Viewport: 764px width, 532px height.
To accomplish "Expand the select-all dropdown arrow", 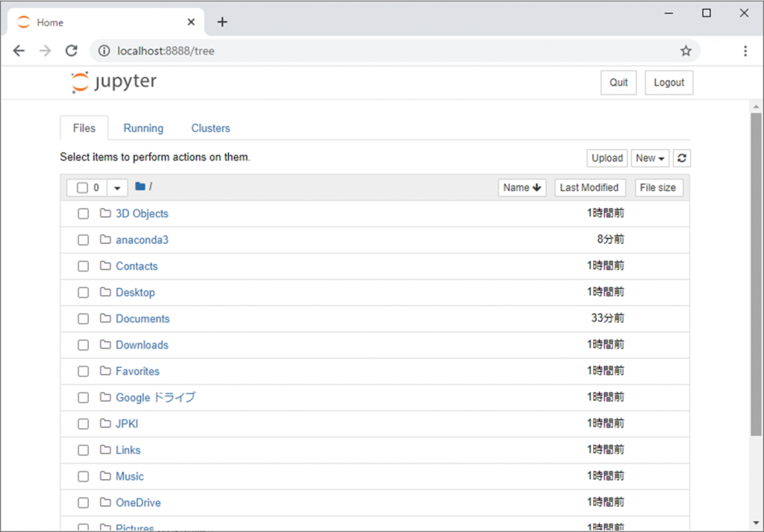I will [117, 188].
